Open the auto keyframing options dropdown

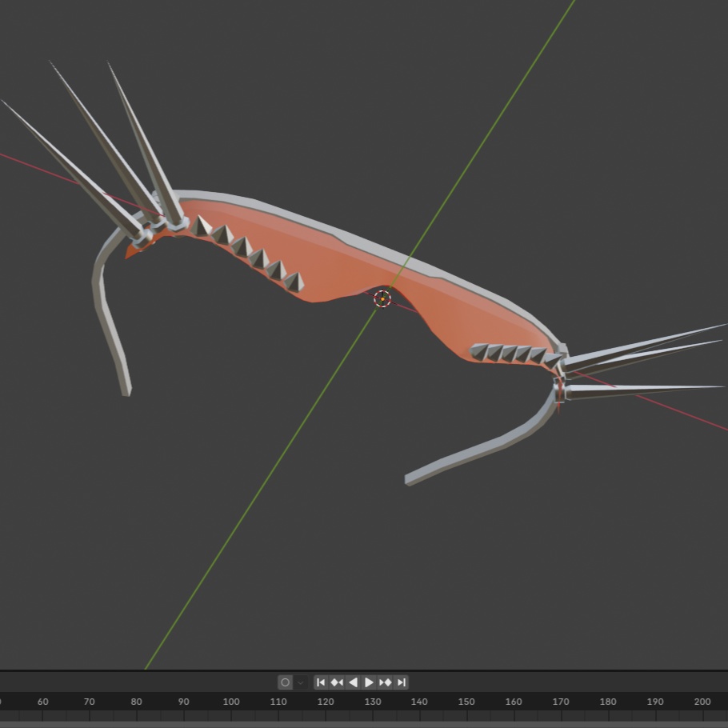tap(300, 682)
